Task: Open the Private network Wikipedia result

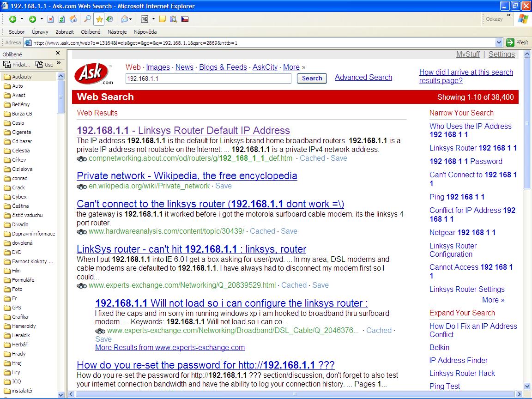Action: tap(187, 176)
